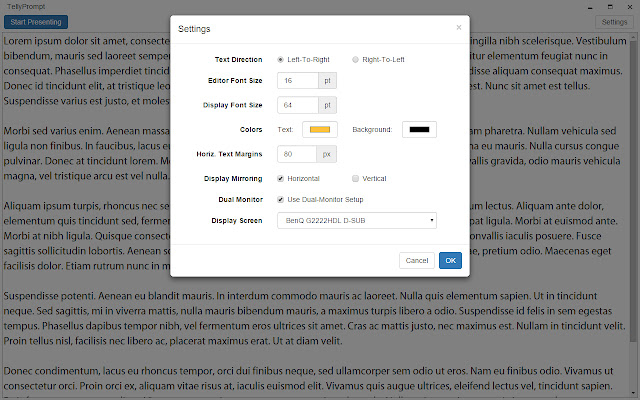
Task: Click the 'Display Mirroring' label
Action: click(x=233, y=178)
